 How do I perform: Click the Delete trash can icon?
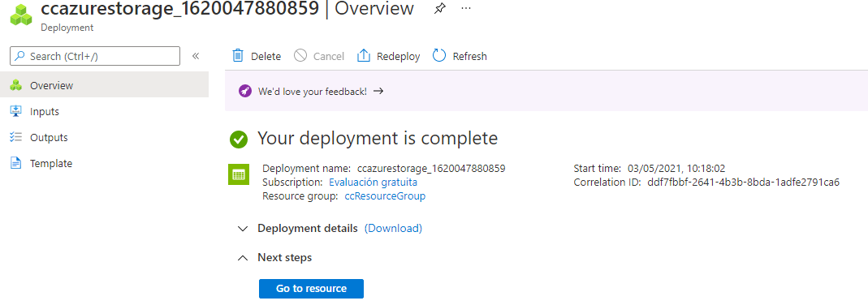pos(237,56)
